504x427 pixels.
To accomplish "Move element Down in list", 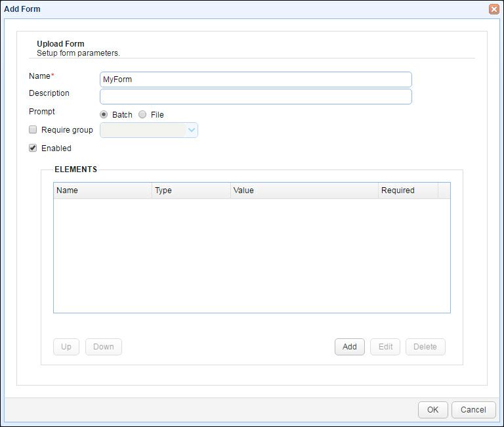I will click(x=104, y=347).
